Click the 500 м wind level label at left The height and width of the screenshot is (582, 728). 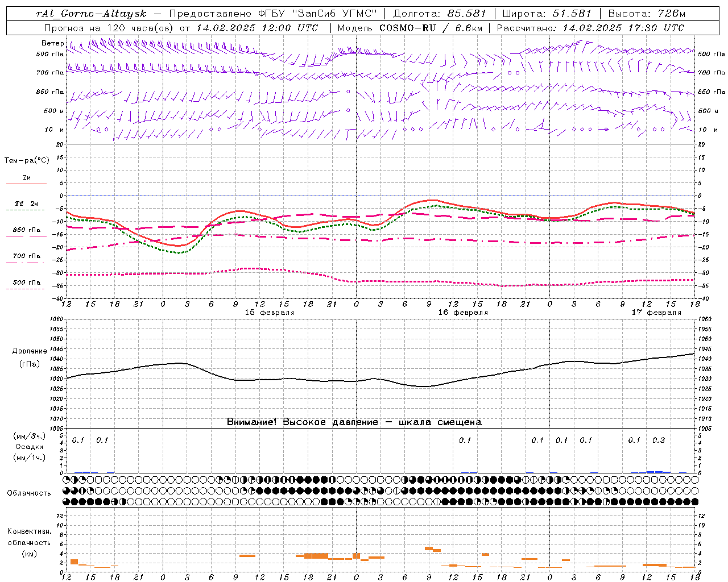(x=54, y=111)
